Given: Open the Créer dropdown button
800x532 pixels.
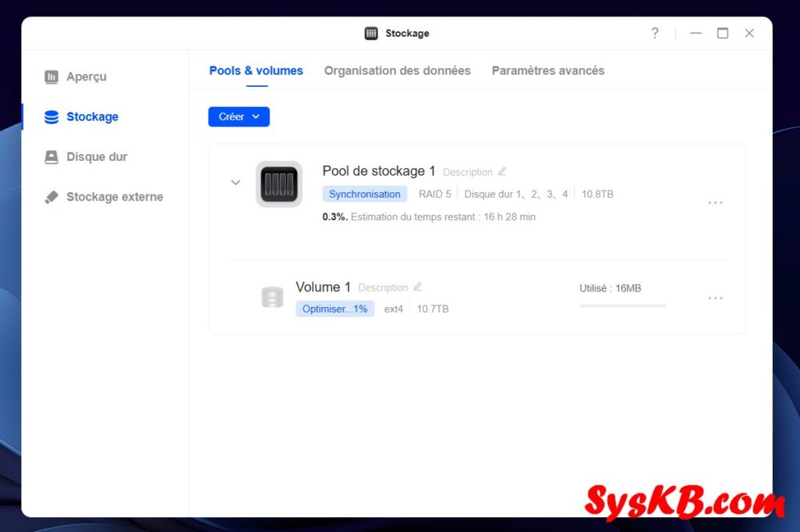Looking at the screenshot, I should pyautogui.click(x=239, y=117).
